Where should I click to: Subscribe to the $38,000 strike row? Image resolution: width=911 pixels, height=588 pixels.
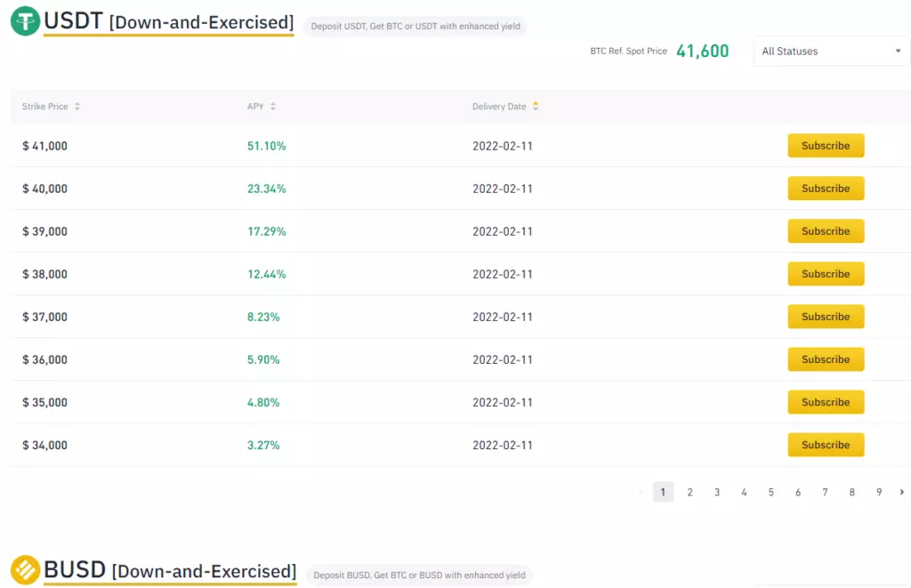(826, 274)
